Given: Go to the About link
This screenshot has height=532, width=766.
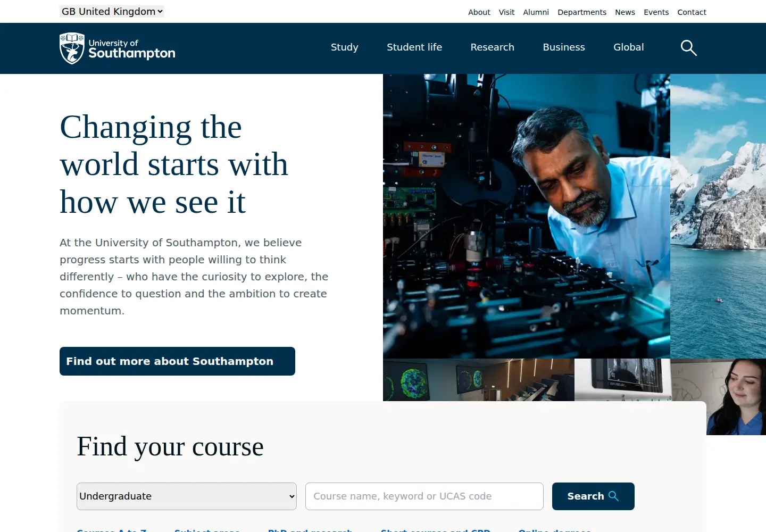Looking at the screenshot, I should coord(479,12).
